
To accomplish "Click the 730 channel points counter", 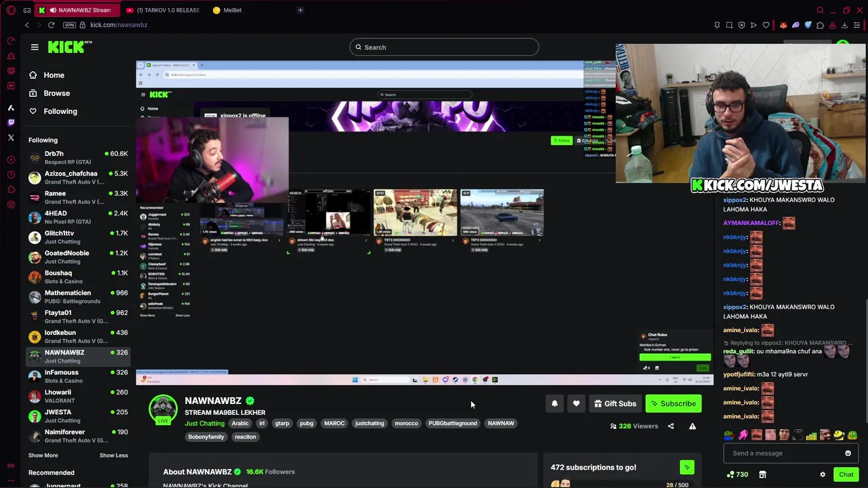I will 737,474.
